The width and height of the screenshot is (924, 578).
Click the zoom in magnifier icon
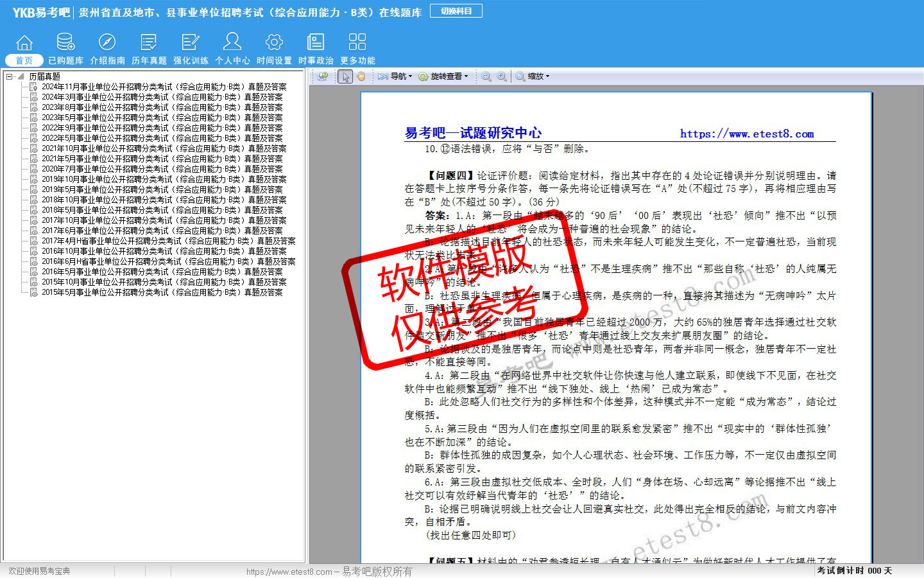[x=502, y=76]
